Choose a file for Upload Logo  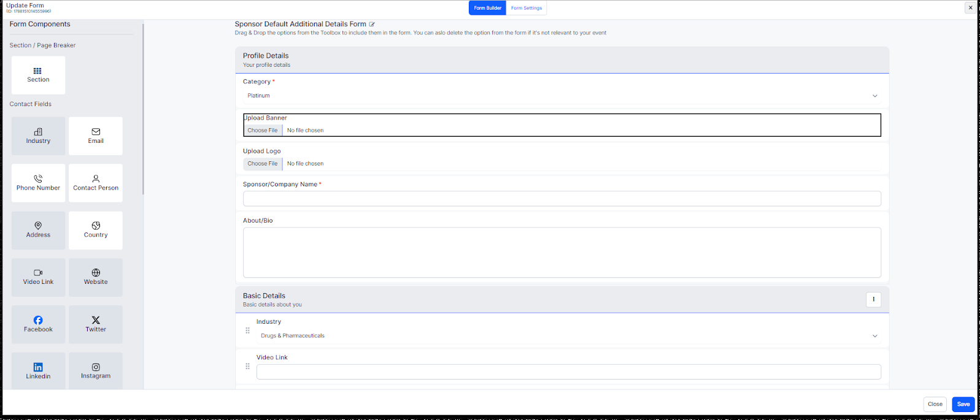[263, 164]
